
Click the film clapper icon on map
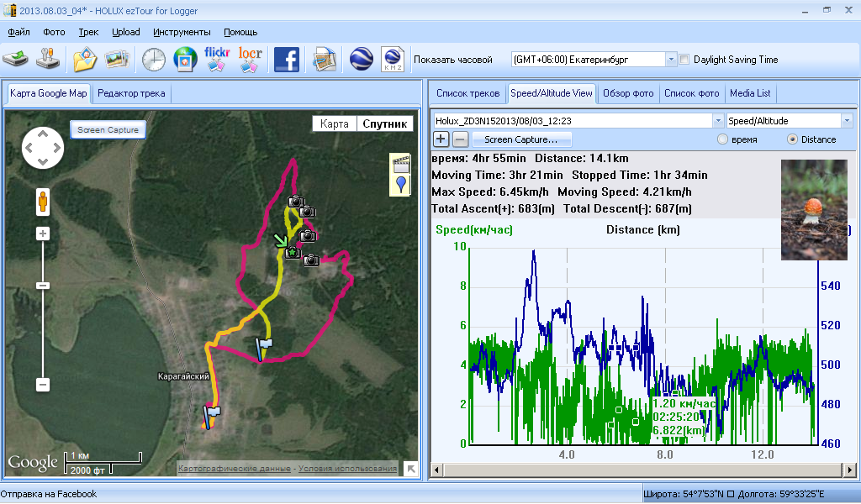coord(401,164)
